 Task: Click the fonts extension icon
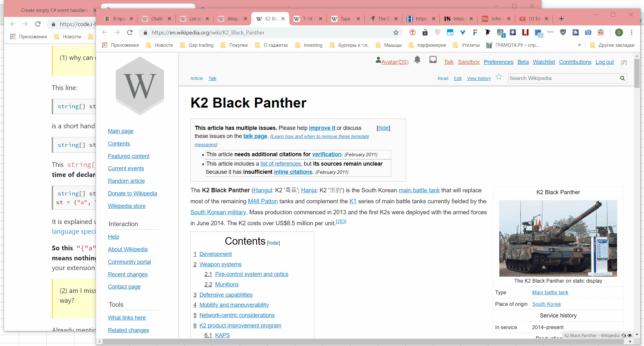click(551, 32)
